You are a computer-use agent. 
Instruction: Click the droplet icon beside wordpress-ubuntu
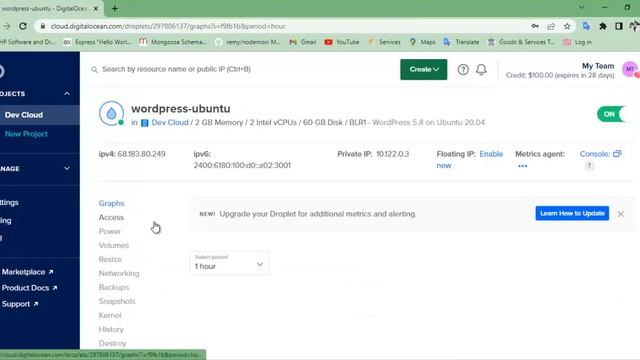pyautogui.click(x=111, y=113)
